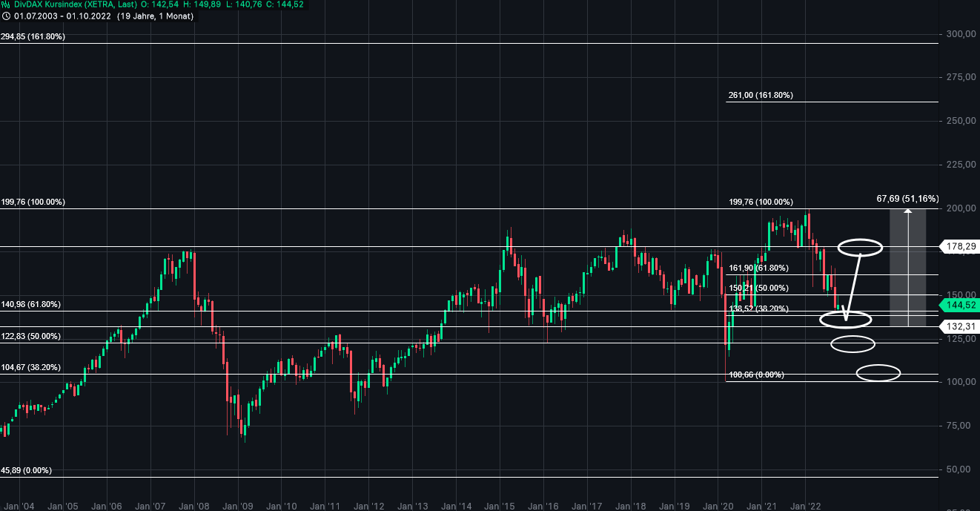Click the large ellipse around current price lows
Viewport: 980px width, 511px height.
click(x=845, y=320)
